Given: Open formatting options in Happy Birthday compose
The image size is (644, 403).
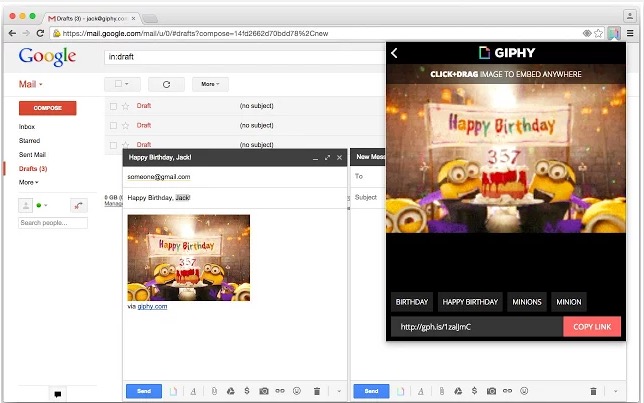Looking at the screenshot, I should (193, 391).
